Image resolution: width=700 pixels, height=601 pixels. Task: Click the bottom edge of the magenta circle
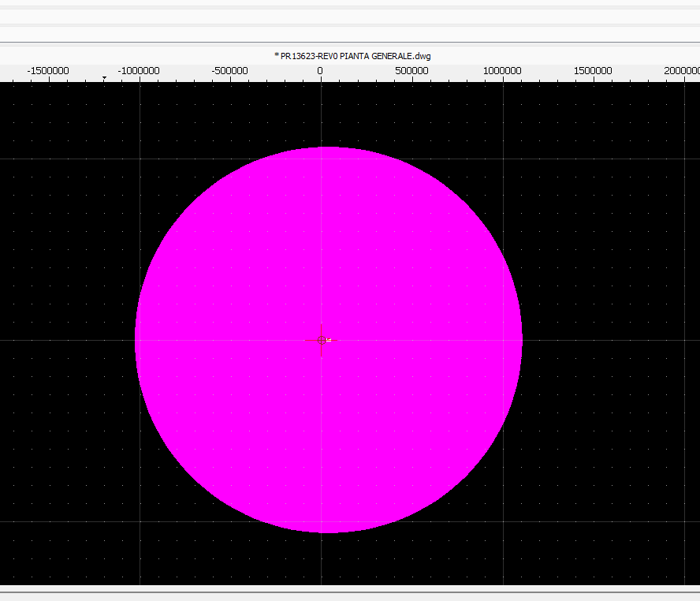tap(328, 532)
